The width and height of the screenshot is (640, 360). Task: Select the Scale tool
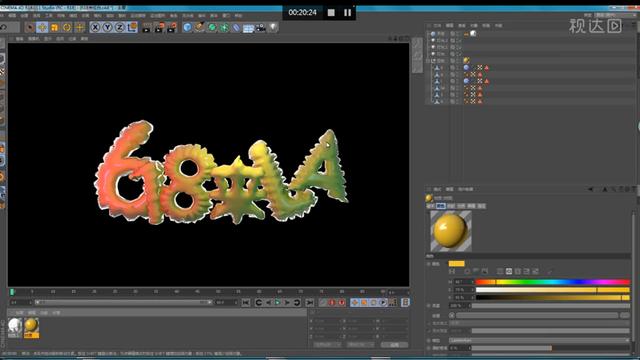[x=54, y=27]
